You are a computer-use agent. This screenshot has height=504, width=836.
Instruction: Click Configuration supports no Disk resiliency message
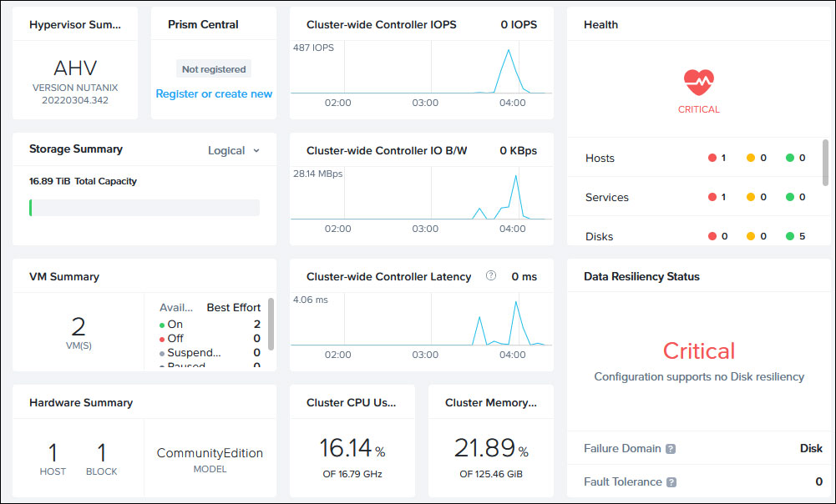[699, 376]
